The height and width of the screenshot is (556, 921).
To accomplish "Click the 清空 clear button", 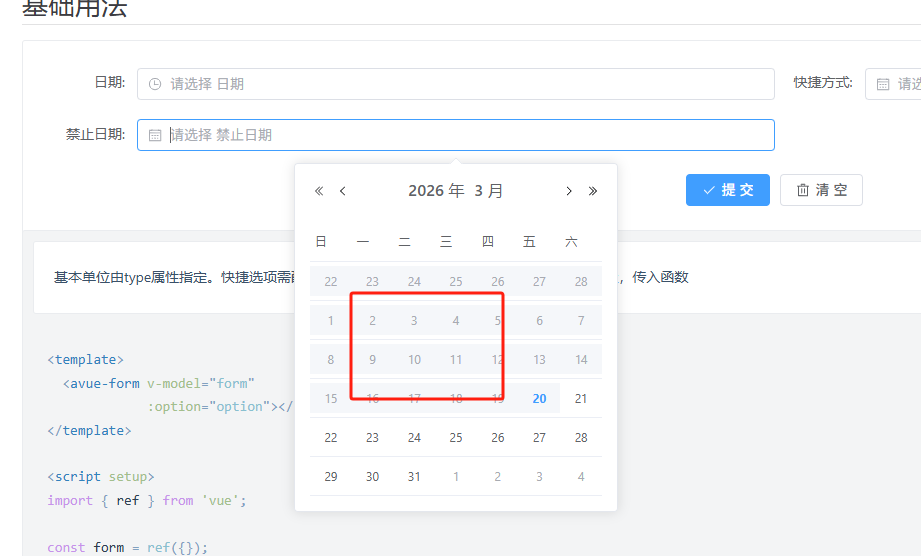I will pyautogui.click(x=820, y=190).
